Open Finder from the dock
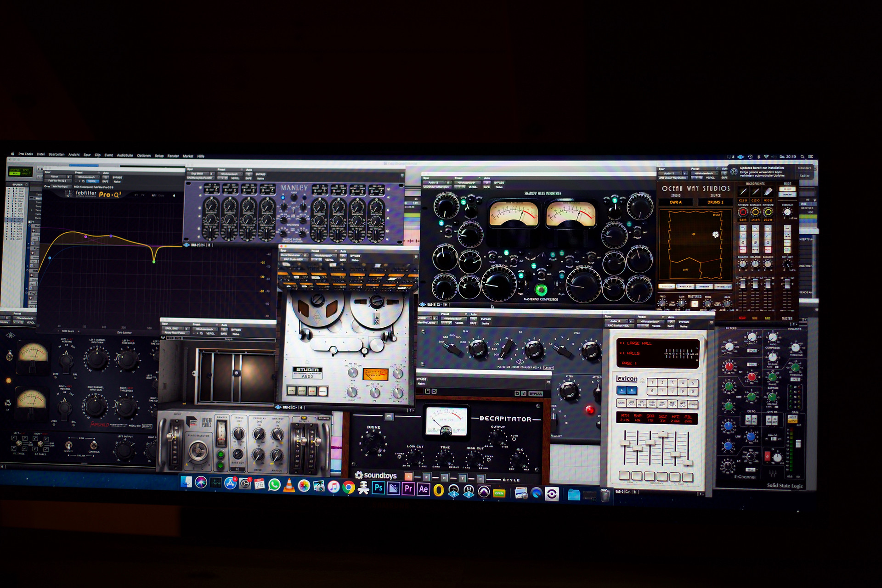Image resolution: width=882 pixels, height=588 pixels. click(186, 482)
